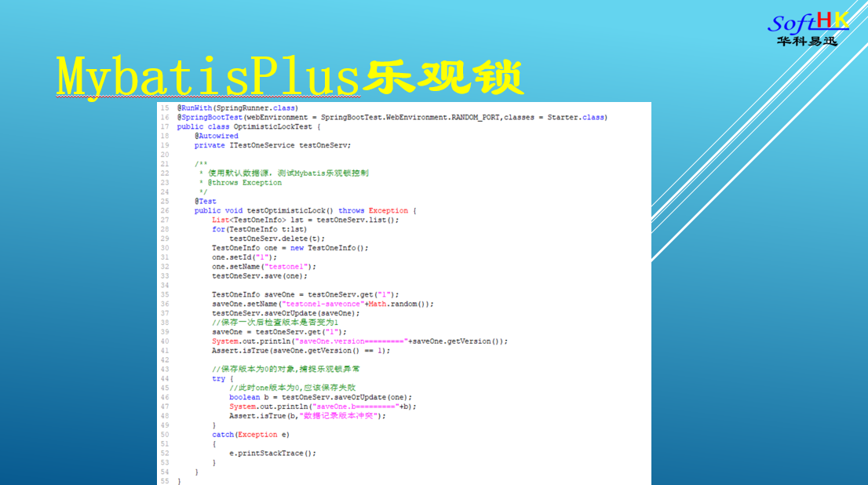The width and height of the screenshot is (868, 485).
Task: Click the "@Autowired" annotation
Action: point(217,137)
